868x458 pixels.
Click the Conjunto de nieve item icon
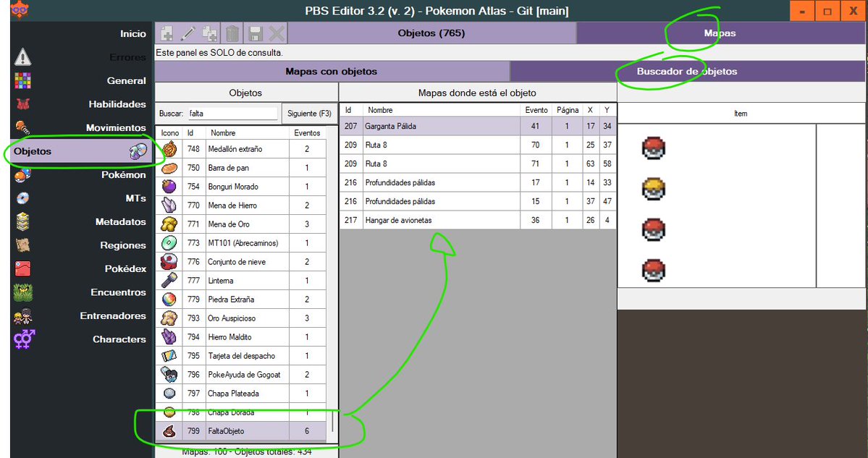pyautogui.click(x=169, y=262)
